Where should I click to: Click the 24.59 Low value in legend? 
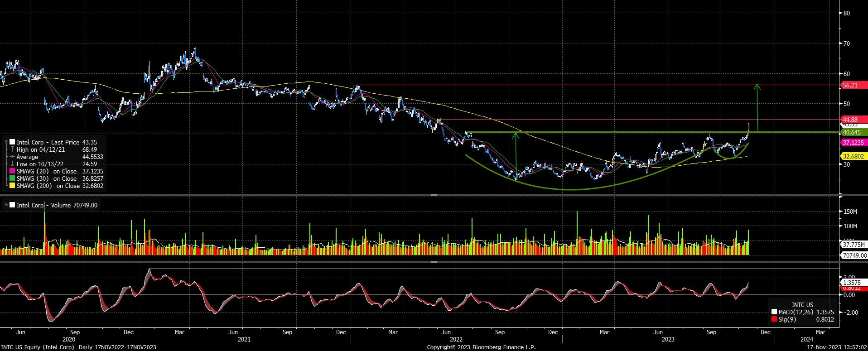90,164
